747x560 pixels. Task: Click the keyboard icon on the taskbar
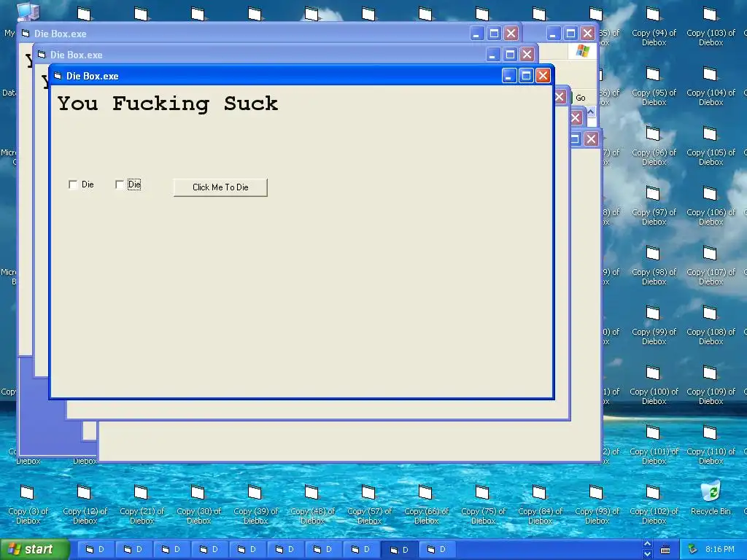pos(665,550)
